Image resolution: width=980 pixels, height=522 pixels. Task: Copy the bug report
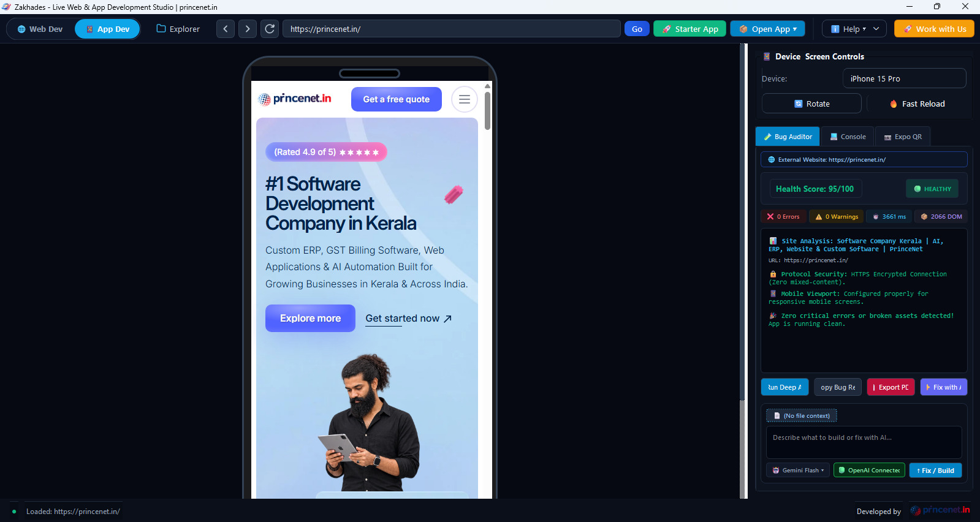tap(838, 387)
